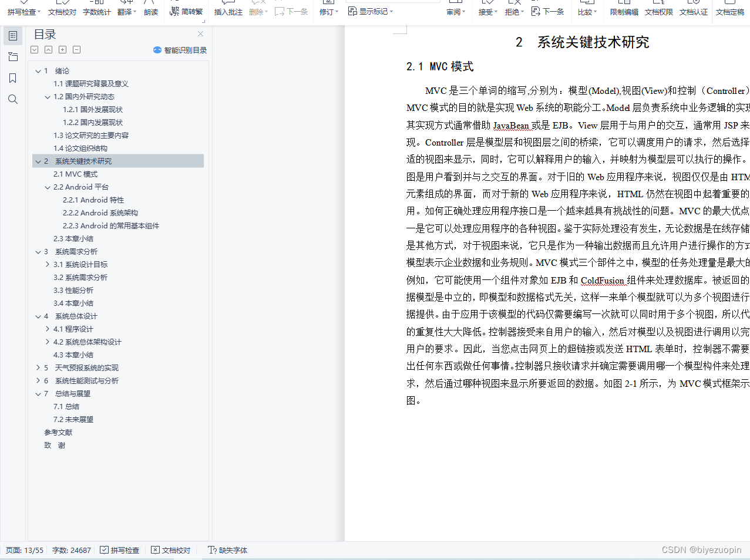Image resolution: width=750 pixels, height=560 pixels.
Task: Go to 1.4 论文组织结构
Action: pos(80,149)
